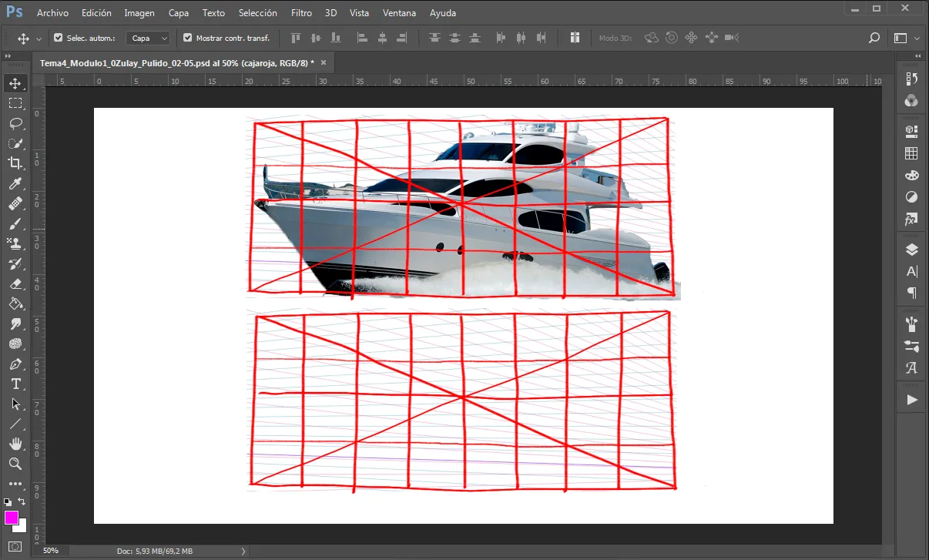Expand the tools panel double-arrow
The height and width of the screenshot is (560, 929).
[x=8, y=56]
